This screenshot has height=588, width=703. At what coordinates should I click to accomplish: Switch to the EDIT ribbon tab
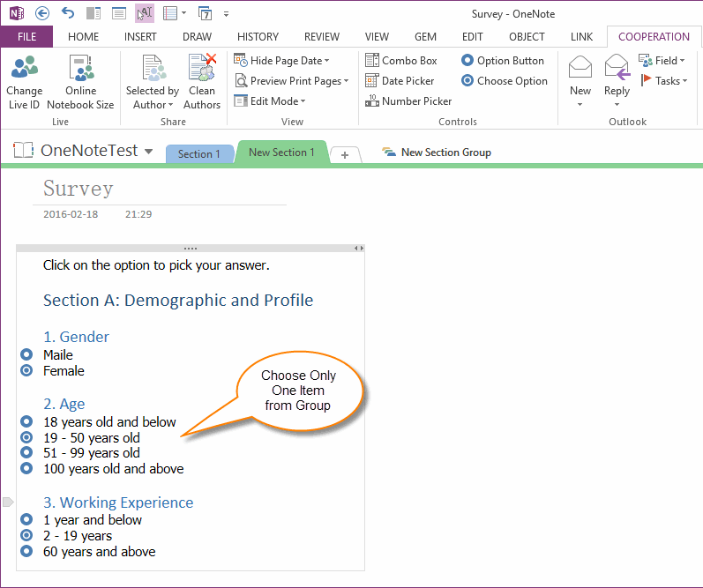pyautogui.click(x=473, y=37)
